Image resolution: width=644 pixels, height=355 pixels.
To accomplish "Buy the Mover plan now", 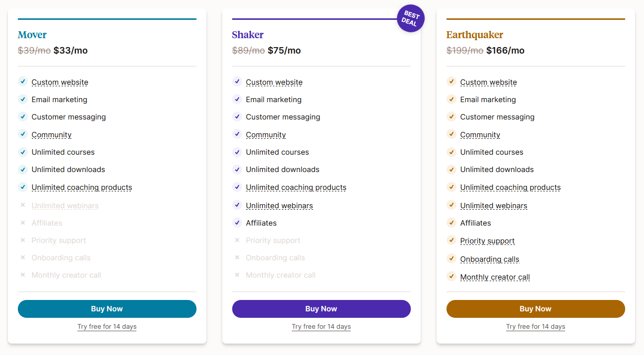I will (x=107, y=309).
